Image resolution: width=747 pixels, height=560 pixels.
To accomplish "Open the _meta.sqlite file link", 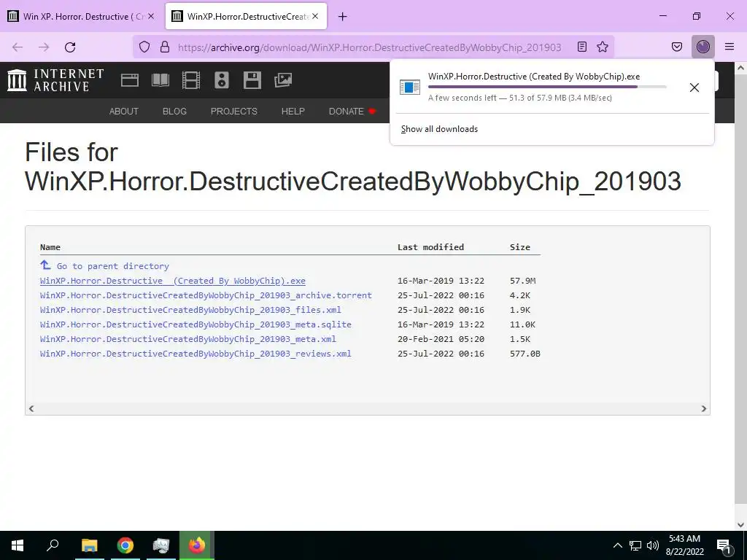I will click(x=196, y=324).
